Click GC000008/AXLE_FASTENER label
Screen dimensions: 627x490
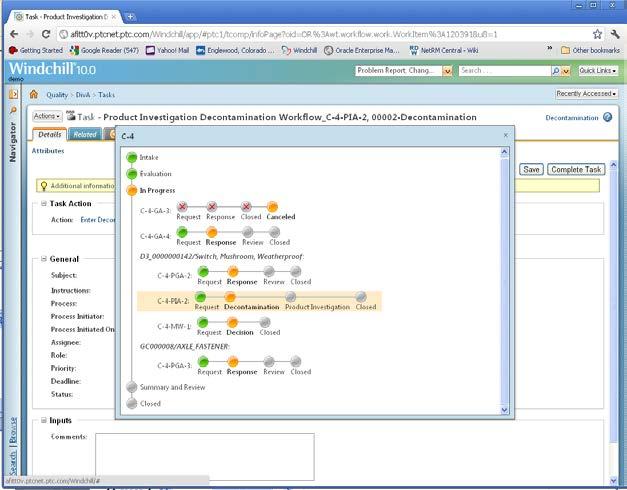point(184,346)
